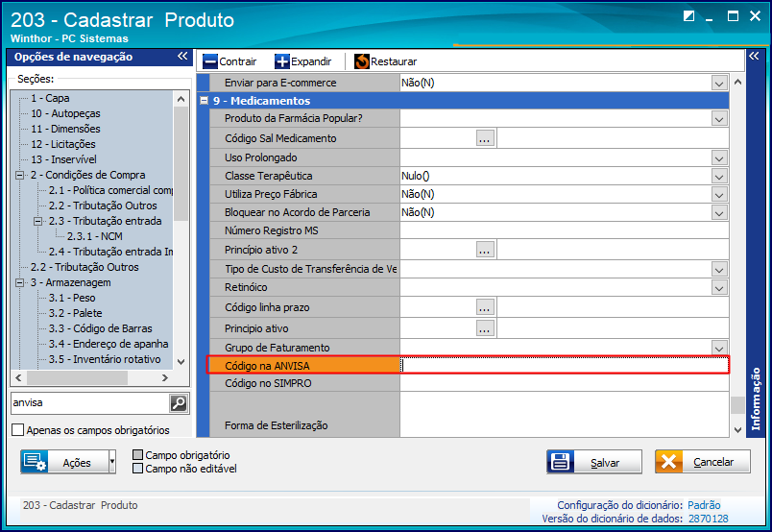
Task: Open Retinóico dropdown
Action: click(719, 287)
